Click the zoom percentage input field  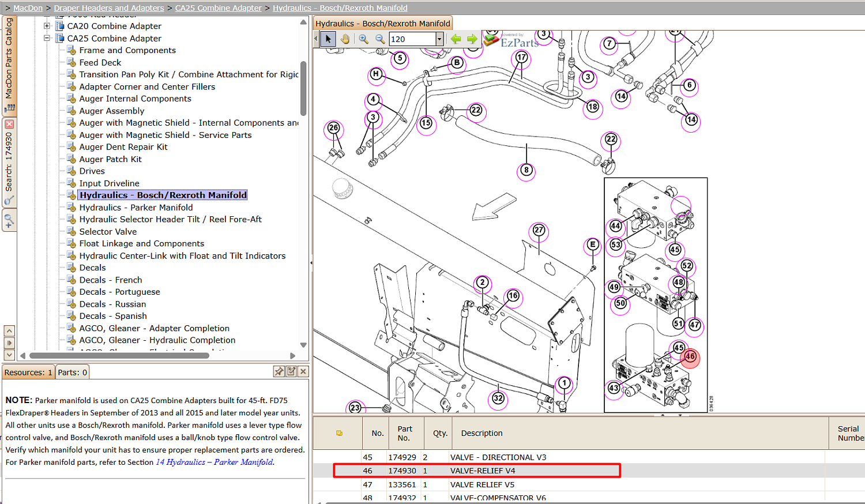coord(412,39)
